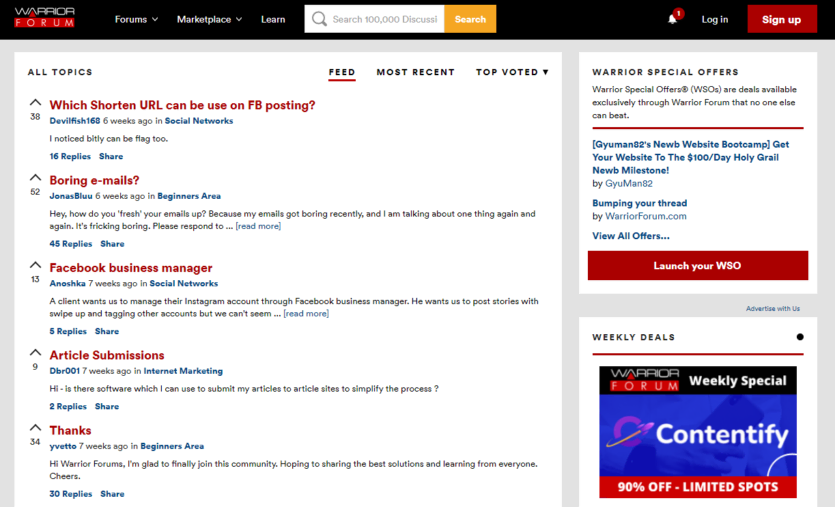Viewport: 835px width, 507px height.
Task: Expand the Forums dropdown menu
Action: [136, 19]
